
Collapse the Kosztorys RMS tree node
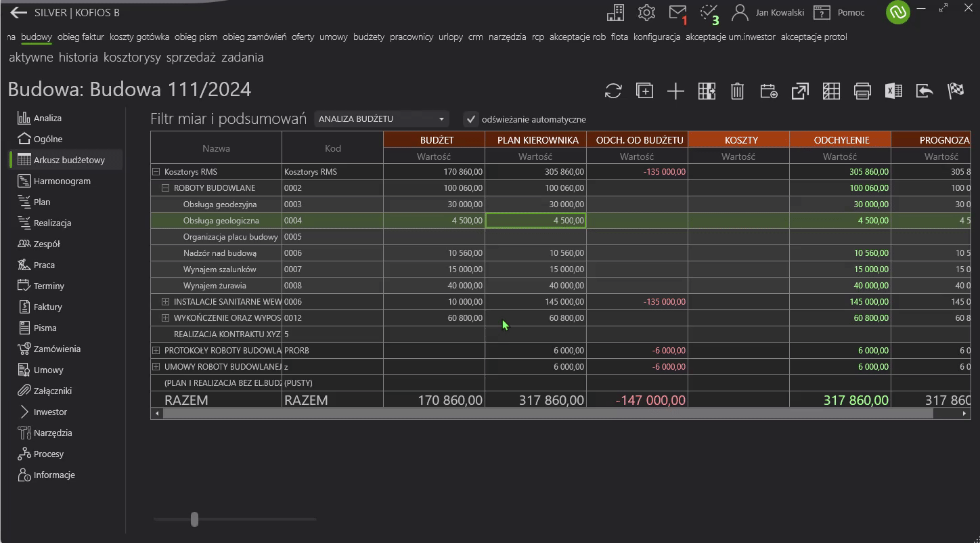156,172
